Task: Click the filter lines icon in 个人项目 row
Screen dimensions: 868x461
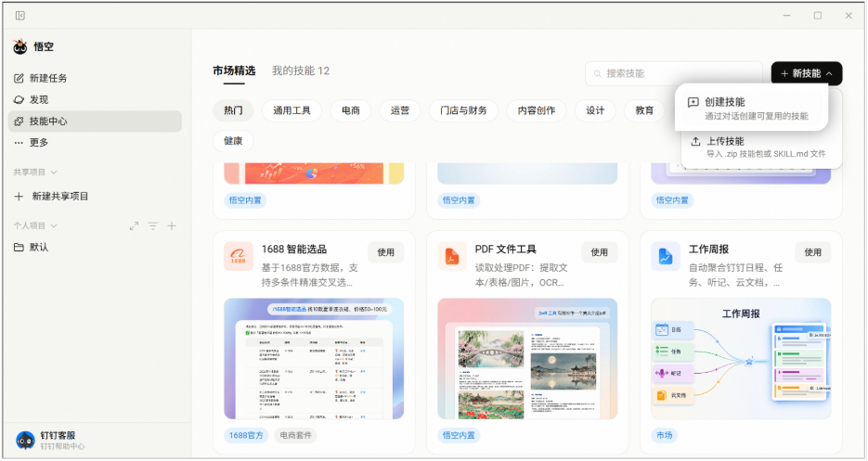Action: (x=153, y=225)
